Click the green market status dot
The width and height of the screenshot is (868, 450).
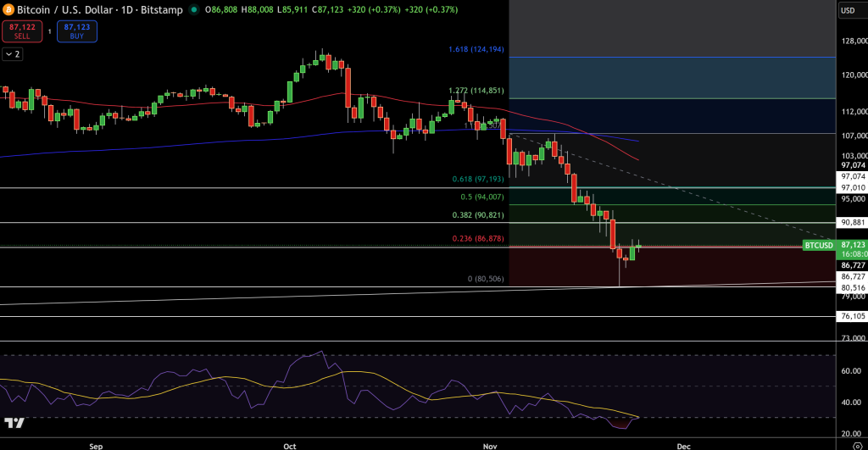pyautogui.click(x=194, y=9)
